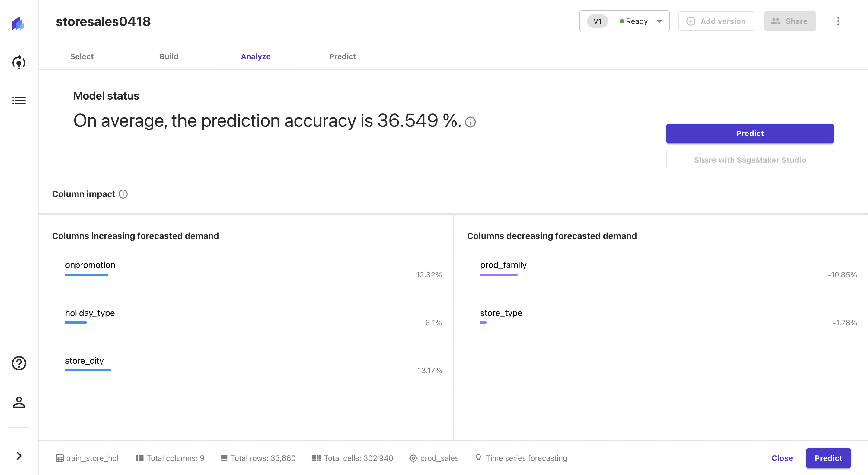Open the three-dot more options menu
Screen dimensions: 868x475
pyautogui.click(x=838, y=21)
